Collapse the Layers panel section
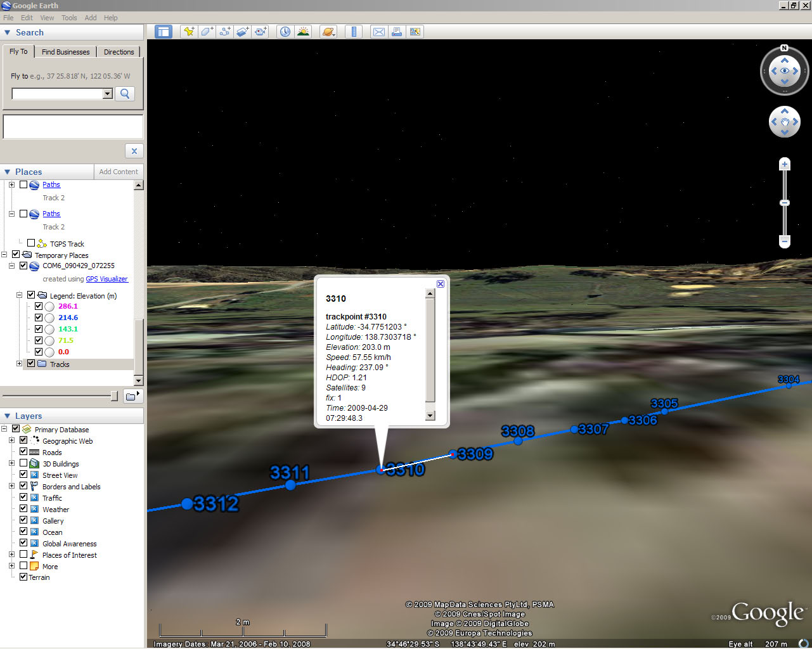Viewport: 812px width, 649px height. pos(8,416)
